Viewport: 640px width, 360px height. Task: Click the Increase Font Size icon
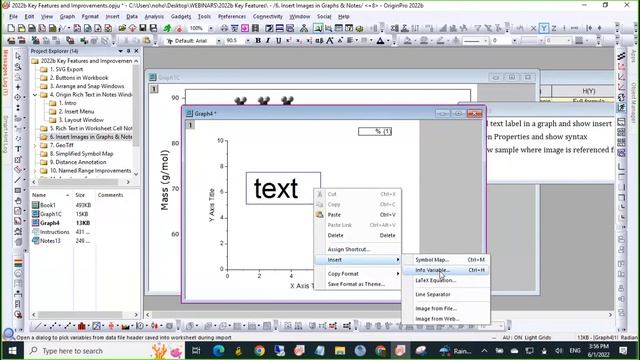point(330,40)
